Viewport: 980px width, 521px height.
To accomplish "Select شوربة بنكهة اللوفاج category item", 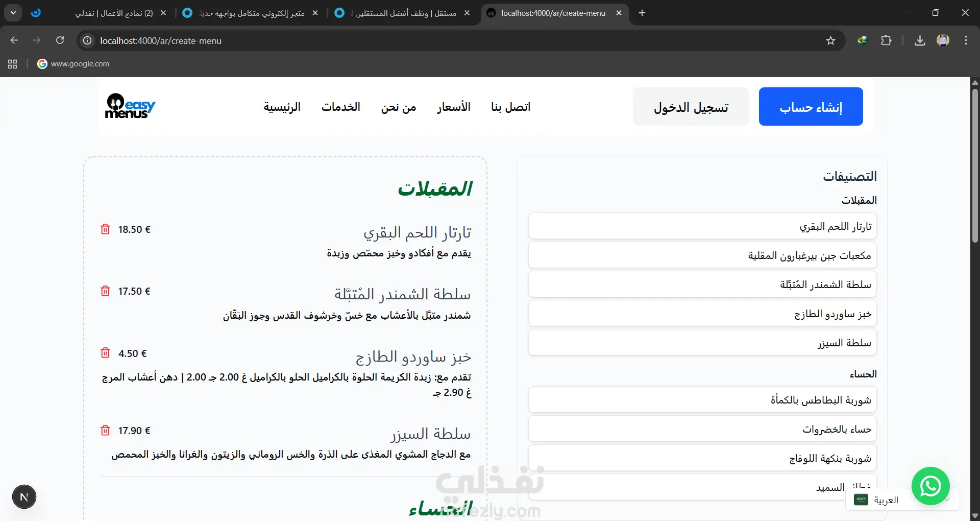I will point(702,458).
